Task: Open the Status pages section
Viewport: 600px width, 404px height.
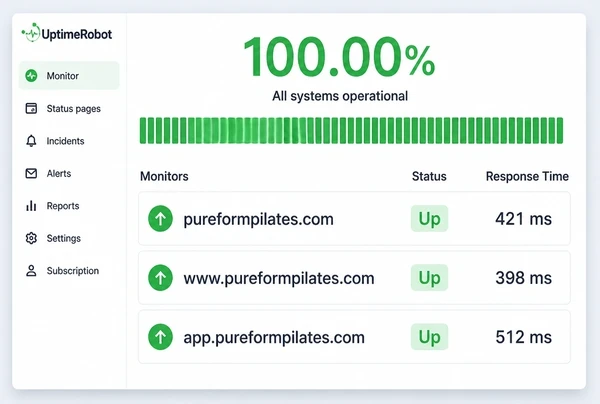Action: pyautogui.click(x=73, y=109)
